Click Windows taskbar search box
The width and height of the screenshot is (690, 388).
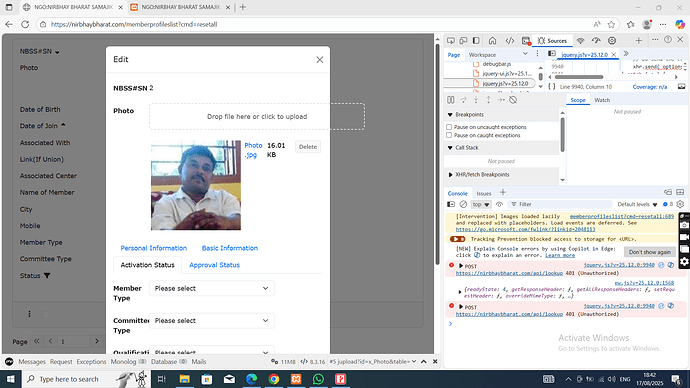point(86,379)
